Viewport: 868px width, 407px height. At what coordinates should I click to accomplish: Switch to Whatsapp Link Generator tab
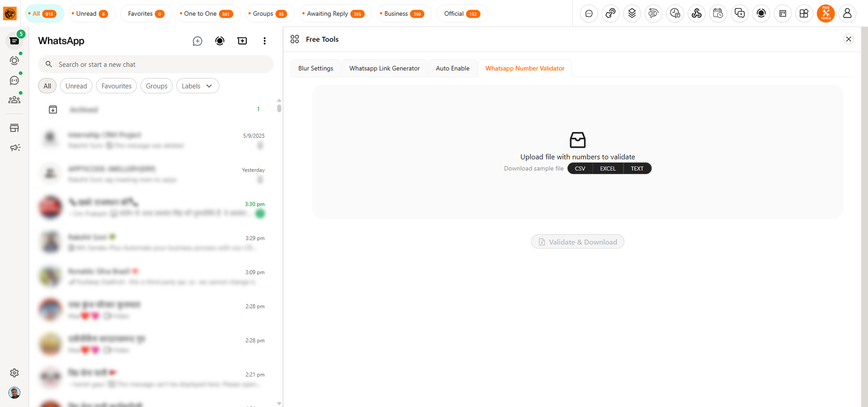384,68
